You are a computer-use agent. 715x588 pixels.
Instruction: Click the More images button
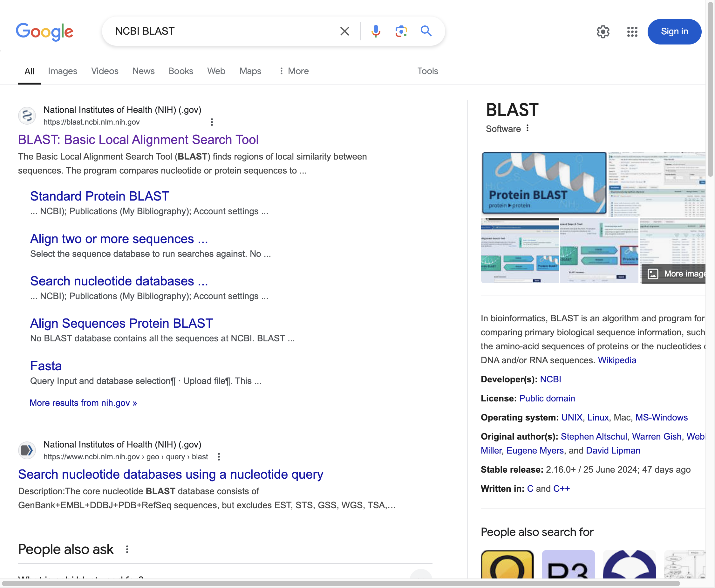674,274
